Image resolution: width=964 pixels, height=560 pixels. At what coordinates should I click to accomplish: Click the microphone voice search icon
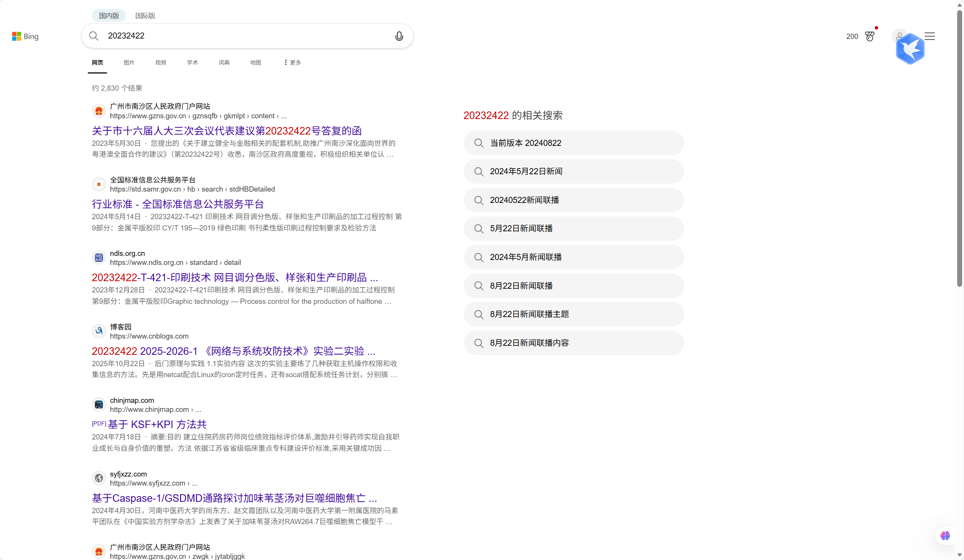[399, 36]
